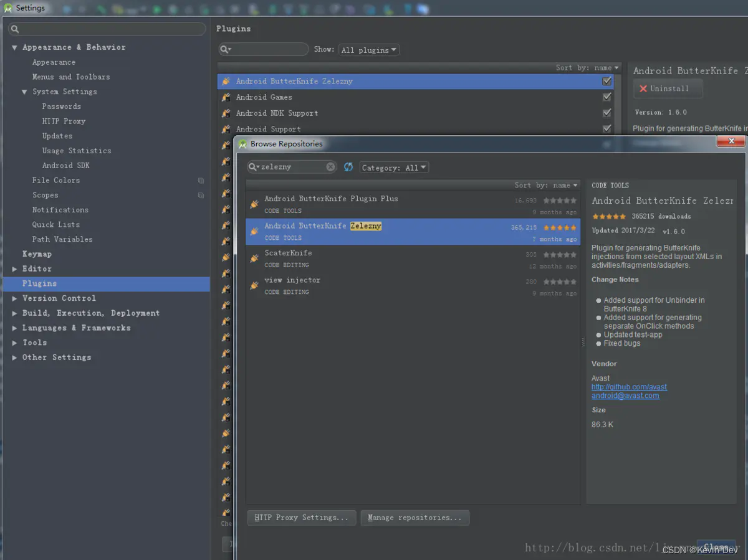The height and width of the screenshot is (560, 748).
Task: Select the view injector plugin row
Action: coord(413,285)
